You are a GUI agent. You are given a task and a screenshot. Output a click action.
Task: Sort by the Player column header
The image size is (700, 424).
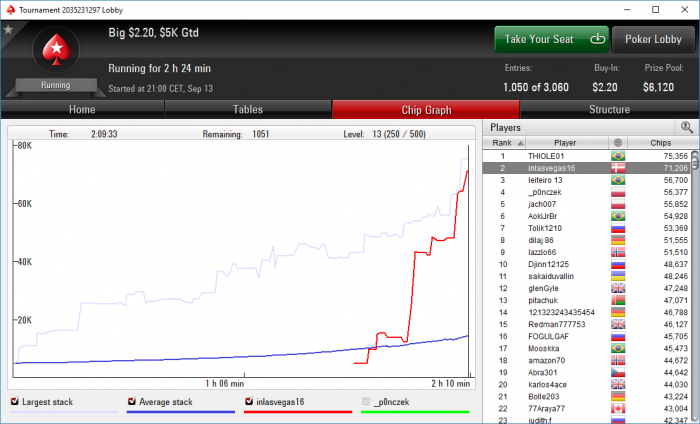pyautogui.click(x=565, y=143)
